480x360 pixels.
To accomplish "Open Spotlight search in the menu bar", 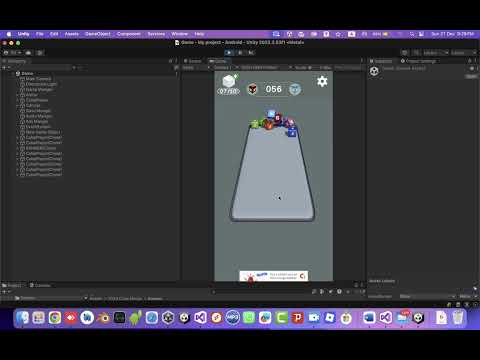I will pyautogui.click(x=412, y=34).
